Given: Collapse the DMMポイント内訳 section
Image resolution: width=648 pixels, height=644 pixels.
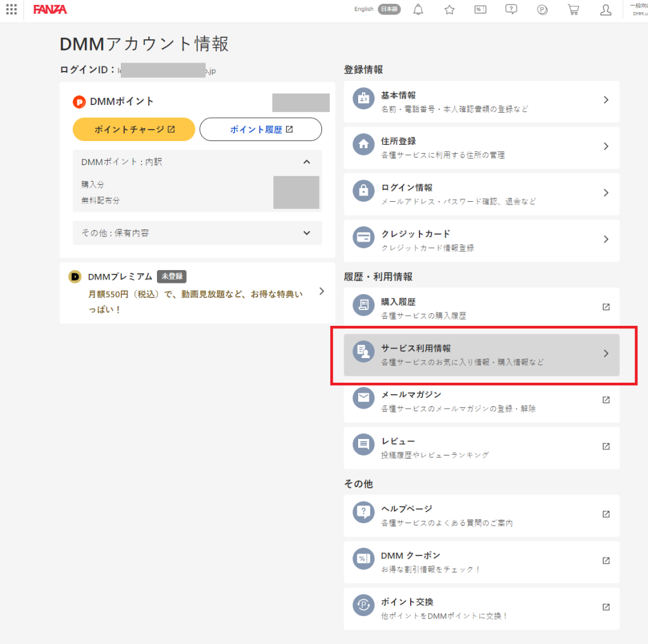Looking at the screenshot, I should tap(307, 161).
